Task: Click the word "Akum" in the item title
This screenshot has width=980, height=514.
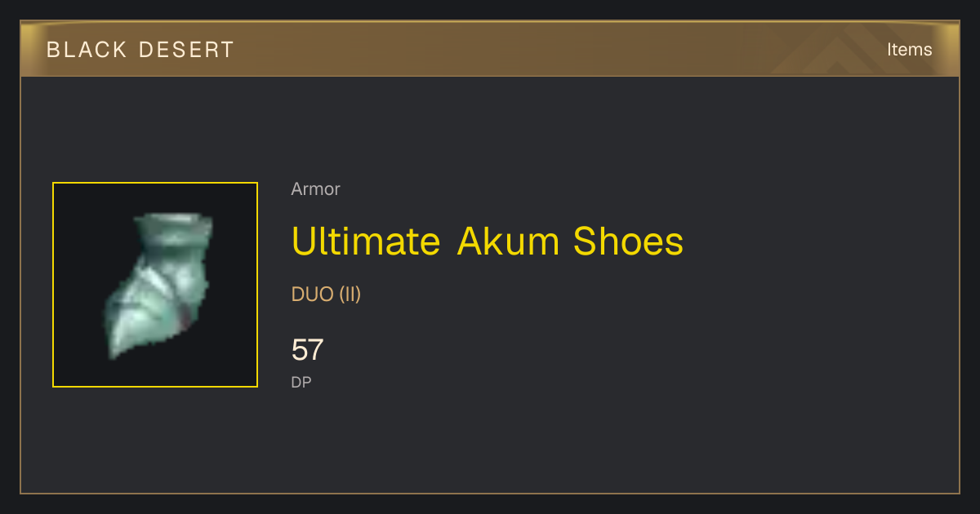Action: (x=507, y=241)
